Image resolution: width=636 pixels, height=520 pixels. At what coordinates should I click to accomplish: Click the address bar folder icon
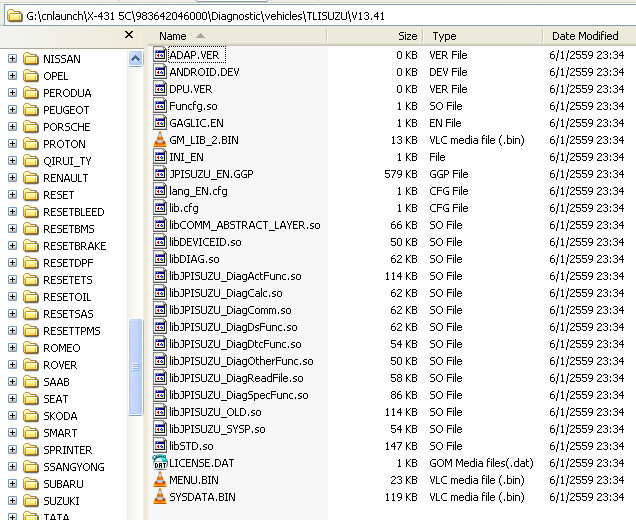tap(15, 16)
